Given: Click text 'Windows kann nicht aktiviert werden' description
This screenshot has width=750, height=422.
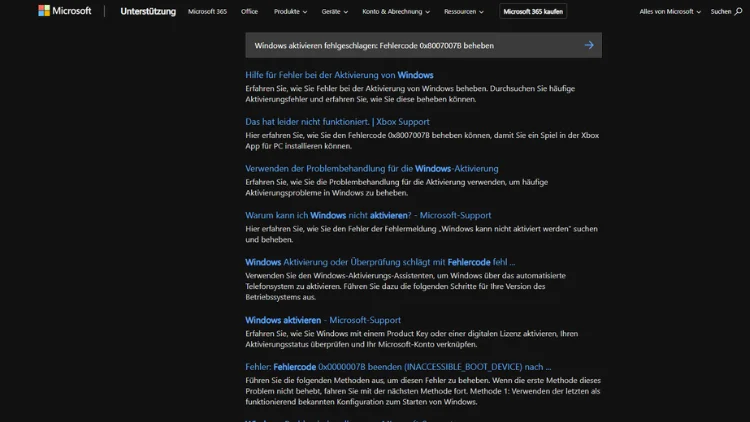Looking at the screenshot, I should 421,234.
